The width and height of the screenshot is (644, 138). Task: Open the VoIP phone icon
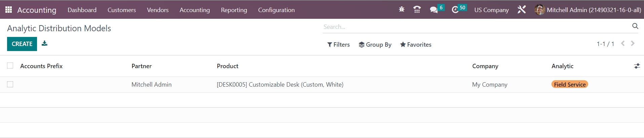point(417,10)
